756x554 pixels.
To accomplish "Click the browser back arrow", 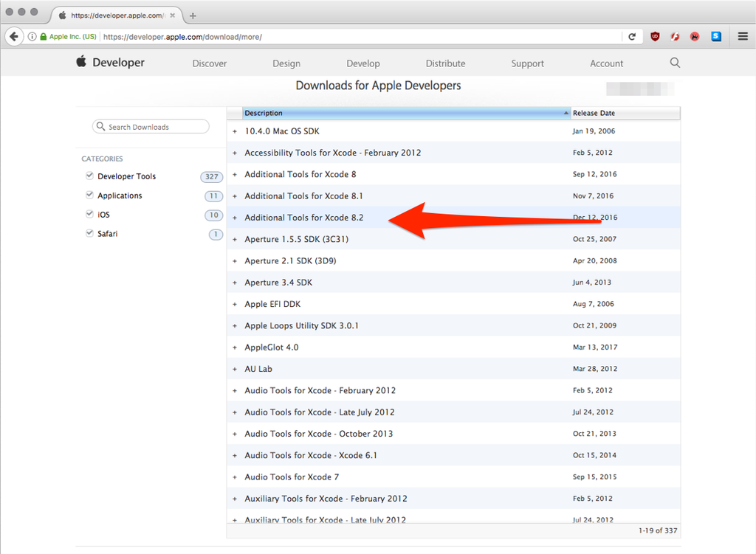I will pyautogui.click(x=15, y=36).
